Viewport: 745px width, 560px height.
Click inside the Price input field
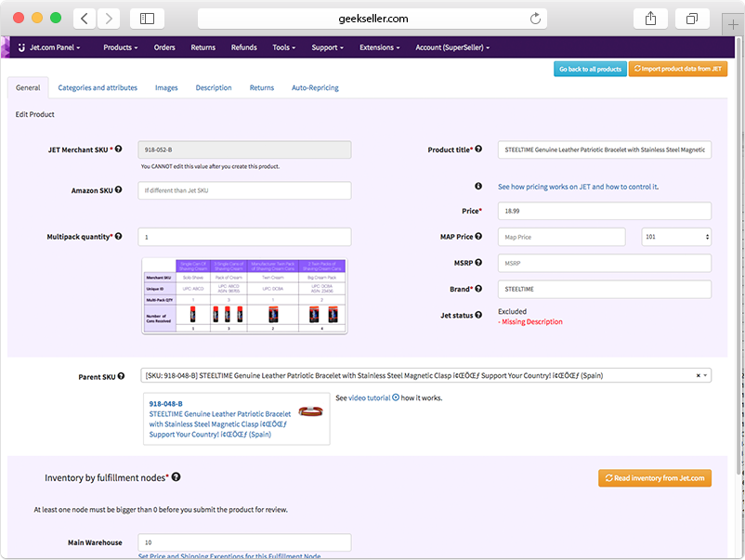pyautogui.click(x=604, y=211)
